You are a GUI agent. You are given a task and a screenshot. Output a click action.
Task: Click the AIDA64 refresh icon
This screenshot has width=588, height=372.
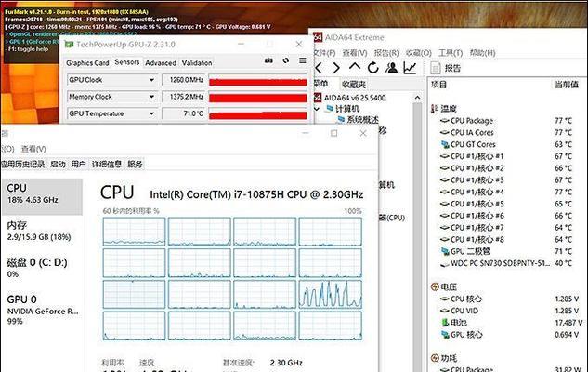372,68
